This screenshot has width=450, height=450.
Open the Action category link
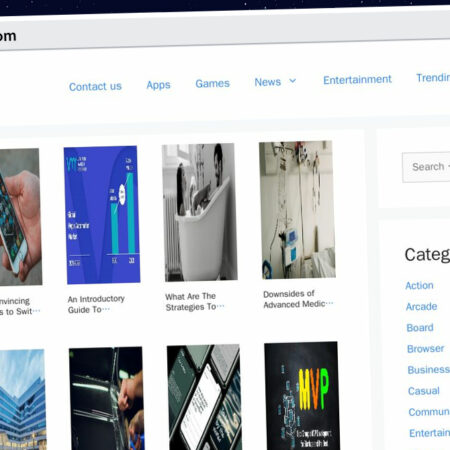coord(419,286)
